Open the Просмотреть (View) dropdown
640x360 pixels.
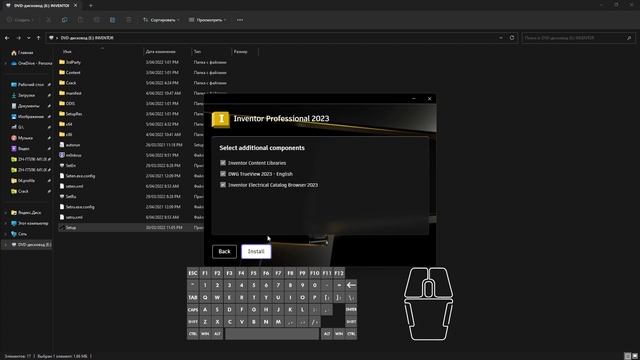(x=207, y=20)
